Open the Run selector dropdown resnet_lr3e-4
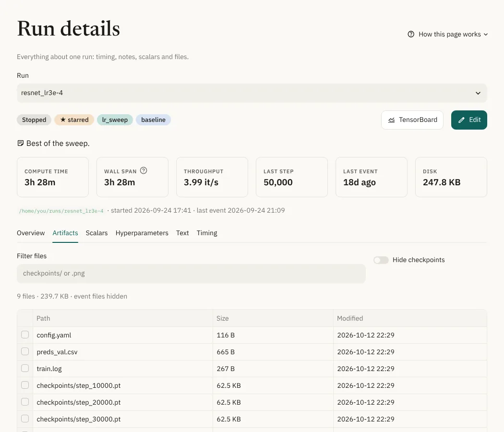This screenshot has width=504, height=432. pos(252,93)
